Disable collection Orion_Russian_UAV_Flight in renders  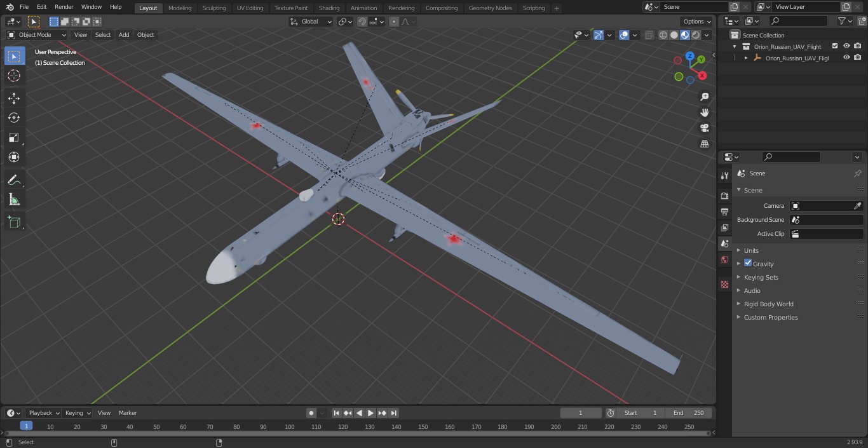coord(858,46)
